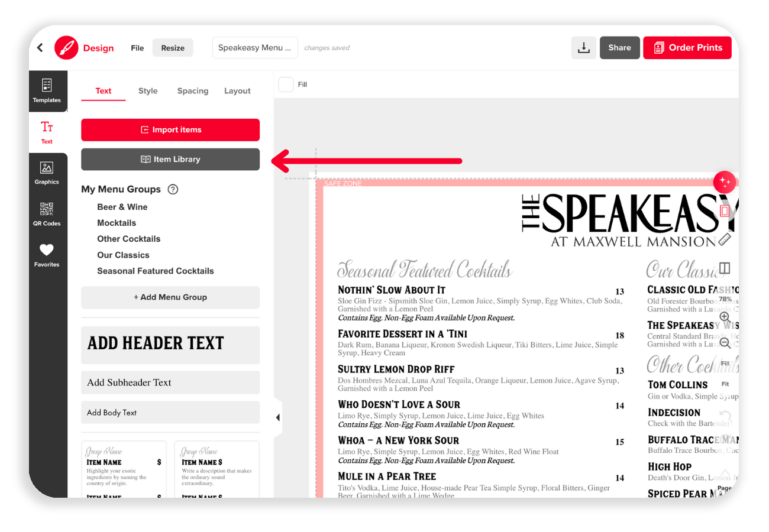The width and height of the screenshot is (769, 532).
Task: Click the Import items button
Action: click(170, 130)
